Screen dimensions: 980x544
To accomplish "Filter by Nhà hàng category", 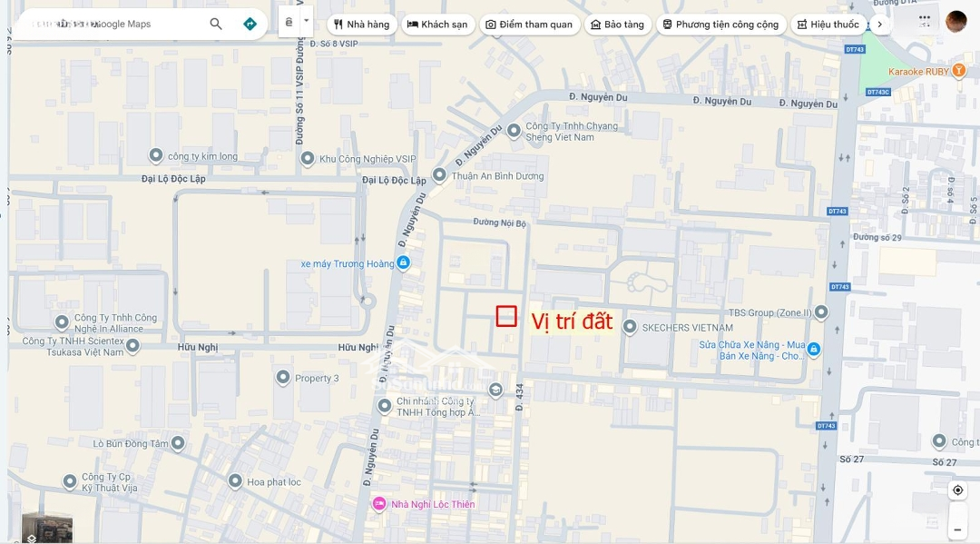I will click(x=361, y=25).
